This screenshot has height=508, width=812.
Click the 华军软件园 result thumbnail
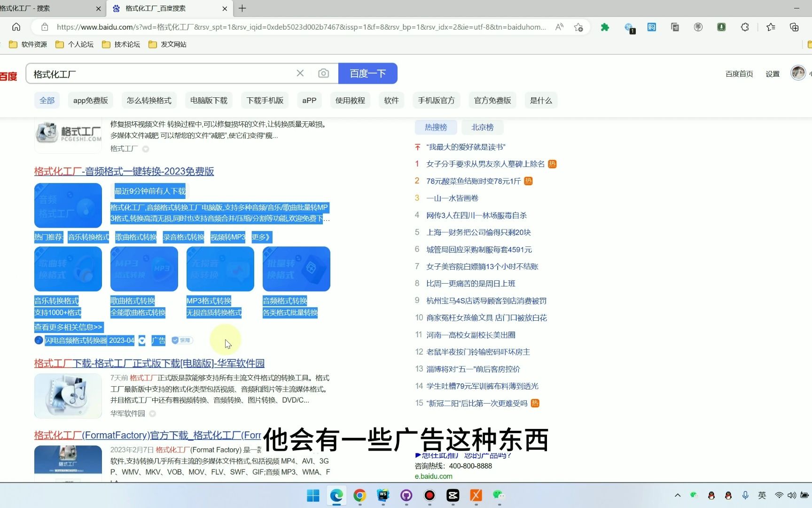[68, 396]
